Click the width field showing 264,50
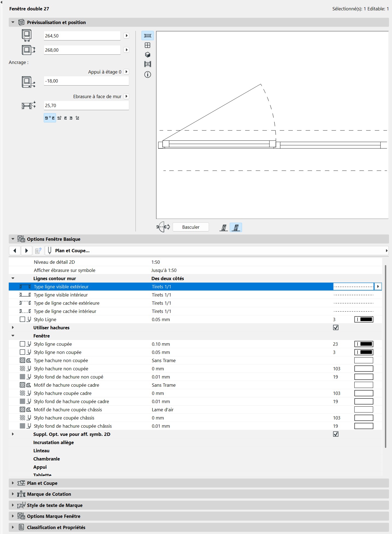The width and height of the screenshot is (392, 534). [x=82, y=36]
